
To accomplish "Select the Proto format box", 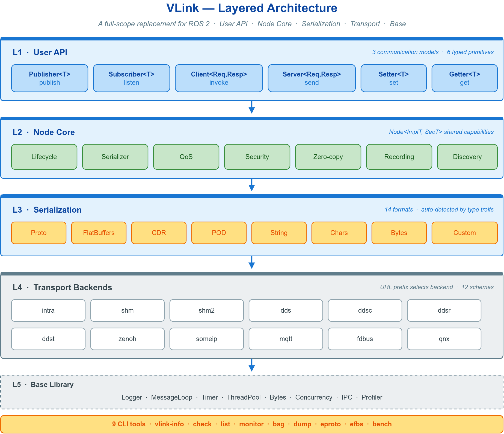I will 39,233.
